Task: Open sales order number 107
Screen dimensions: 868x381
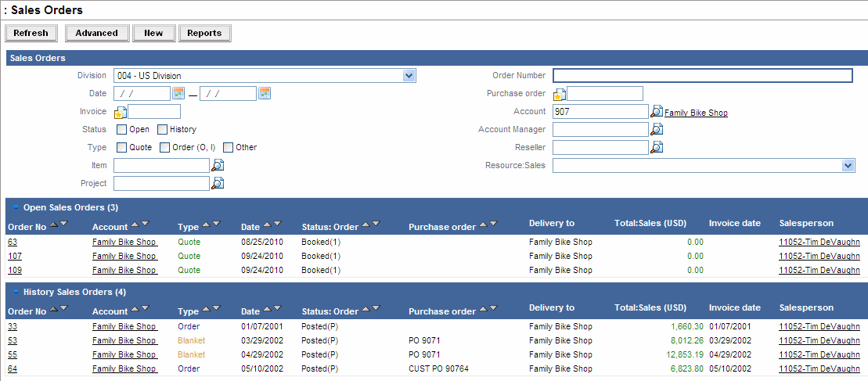Action: 14,256
